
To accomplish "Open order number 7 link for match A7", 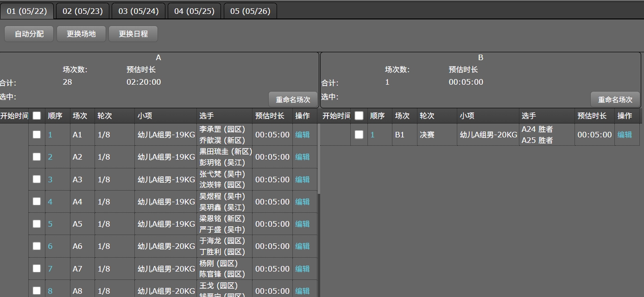I will point(50,269).
